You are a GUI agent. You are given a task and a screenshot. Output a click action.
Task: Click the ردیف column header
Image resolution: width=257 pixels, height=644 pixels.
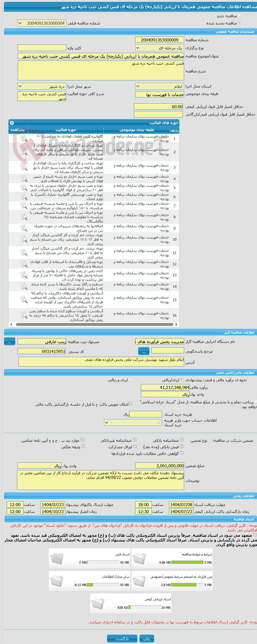click(x=174, y=130)
